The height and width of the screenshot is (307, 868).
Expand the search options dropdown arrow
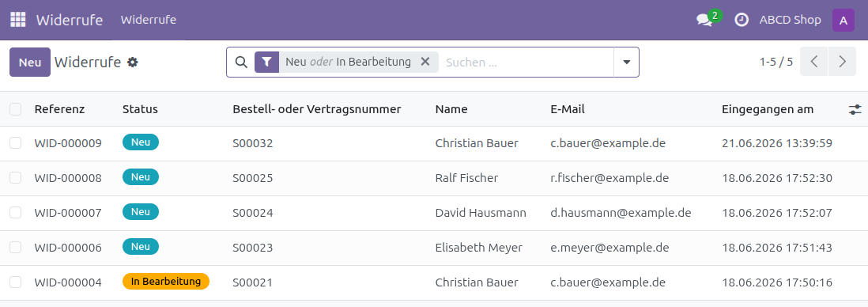point(627,62)
